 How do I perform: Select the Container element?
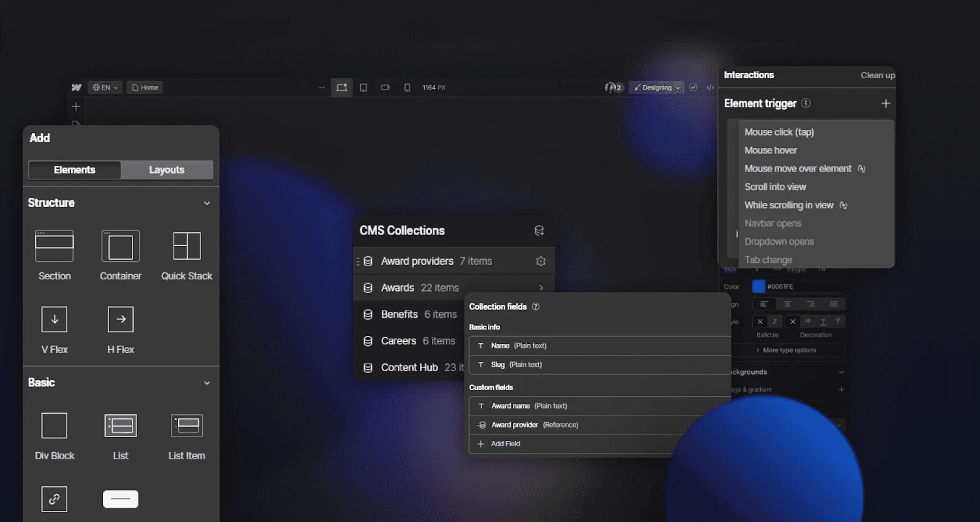[x=120, y=254]
